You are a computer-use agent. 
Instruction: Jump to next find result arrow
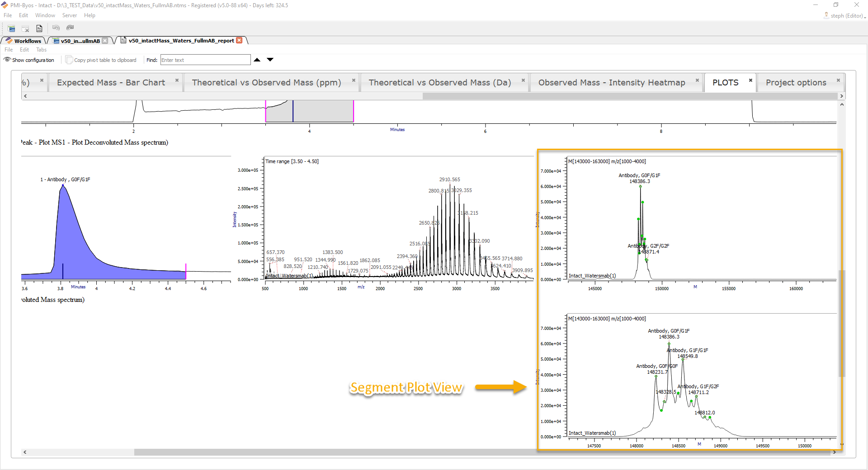(270, 60)
